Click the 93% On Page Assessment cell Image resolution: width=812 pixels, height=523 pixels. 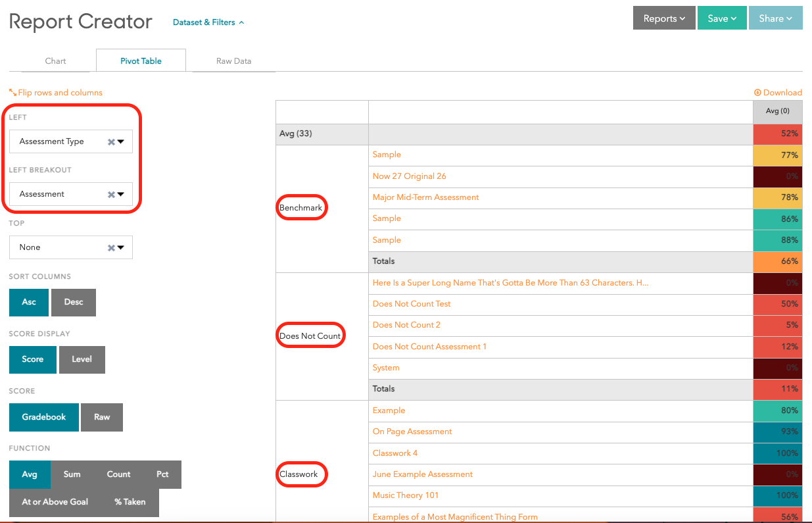click(x=778, y=432)
